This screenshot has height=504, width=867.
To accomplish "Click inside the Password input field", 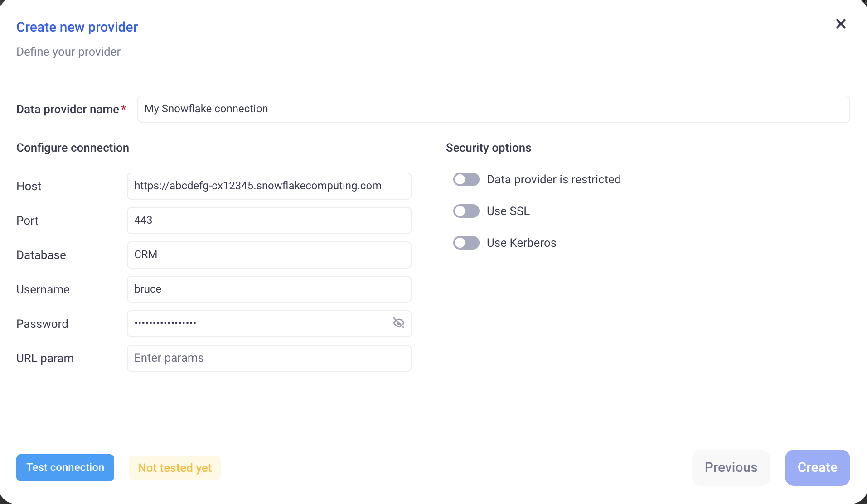I will [258, 324].
